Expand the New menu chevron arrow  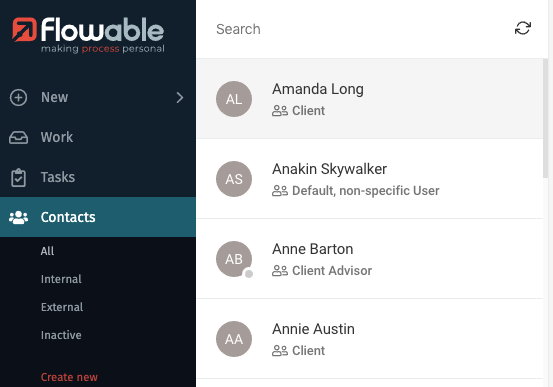coord(180,97)
